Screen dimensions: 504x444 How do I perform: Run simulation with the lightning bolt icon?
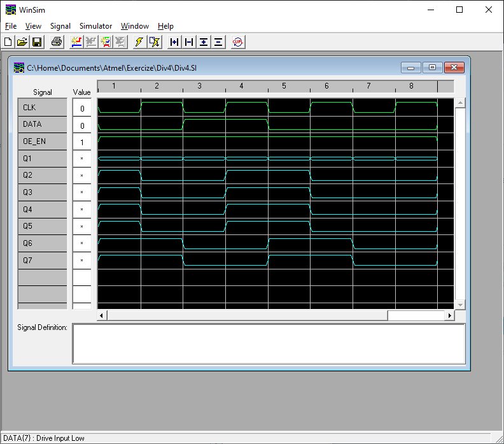139,42
